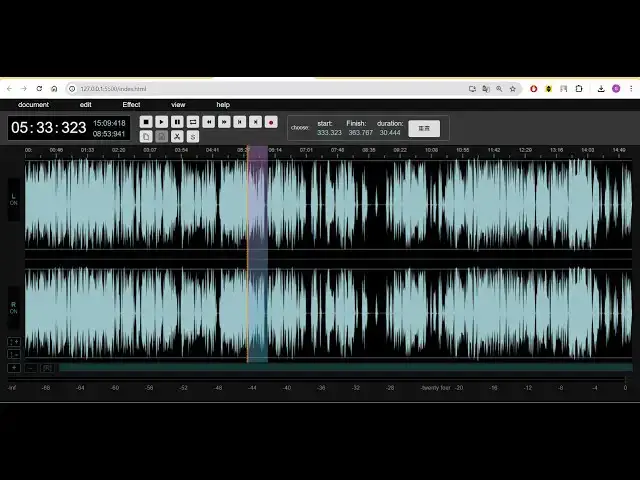Viewport: 640px width, 480px height.
Task: Click the white button next to duration
Action: 424,128
